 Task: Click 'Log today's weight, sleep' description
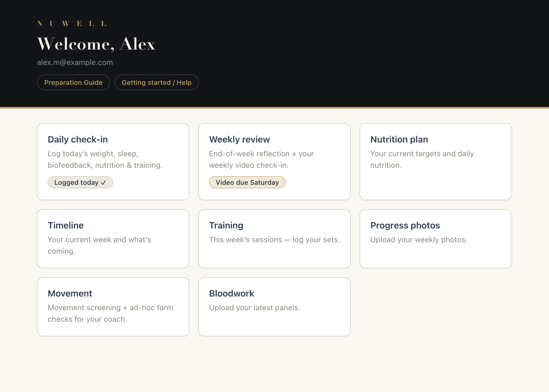[105, 159]
